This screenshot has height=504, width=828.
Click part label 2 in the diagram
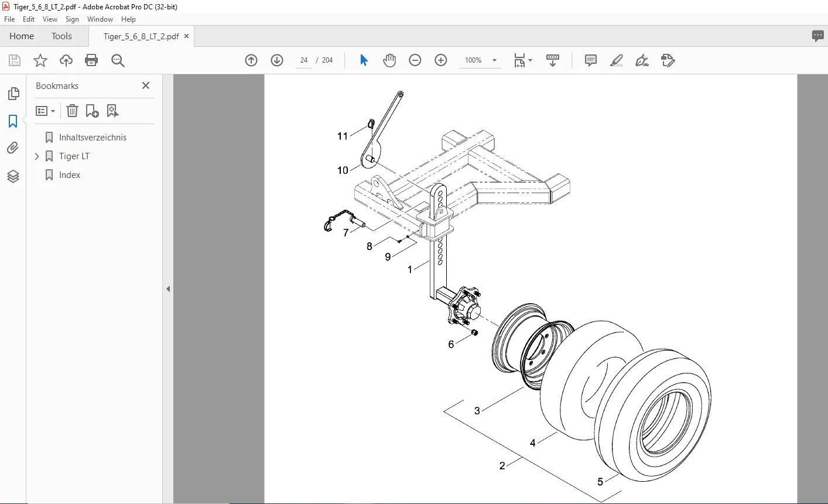[502, 466]
